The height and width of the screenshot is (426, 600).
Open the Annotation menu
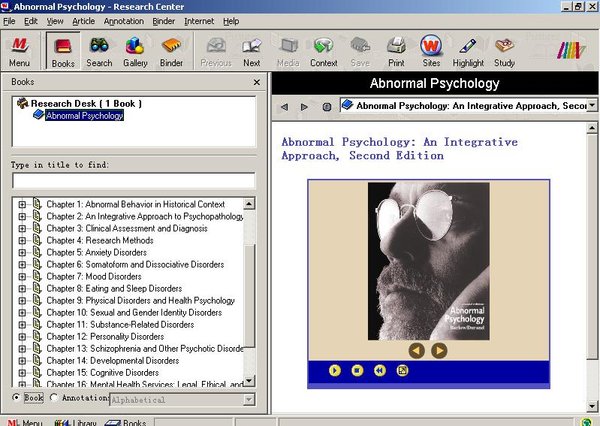[x=123, y=20]
